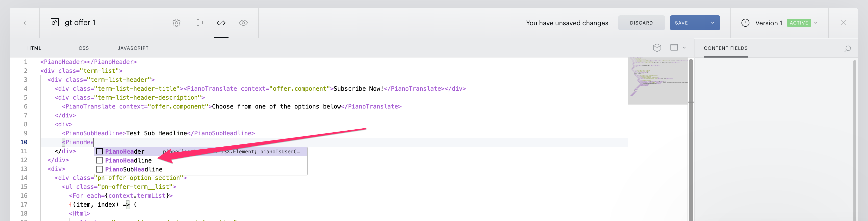Click the SAVE button
This screenshot has width=868, height=221.
[x=687, y=23]
